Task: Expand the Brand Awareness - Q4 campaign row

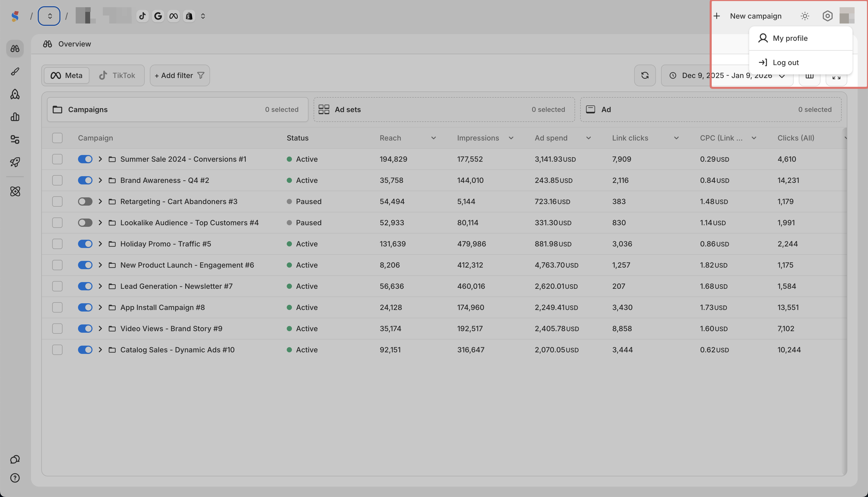Action: click(x=100, y=180)
